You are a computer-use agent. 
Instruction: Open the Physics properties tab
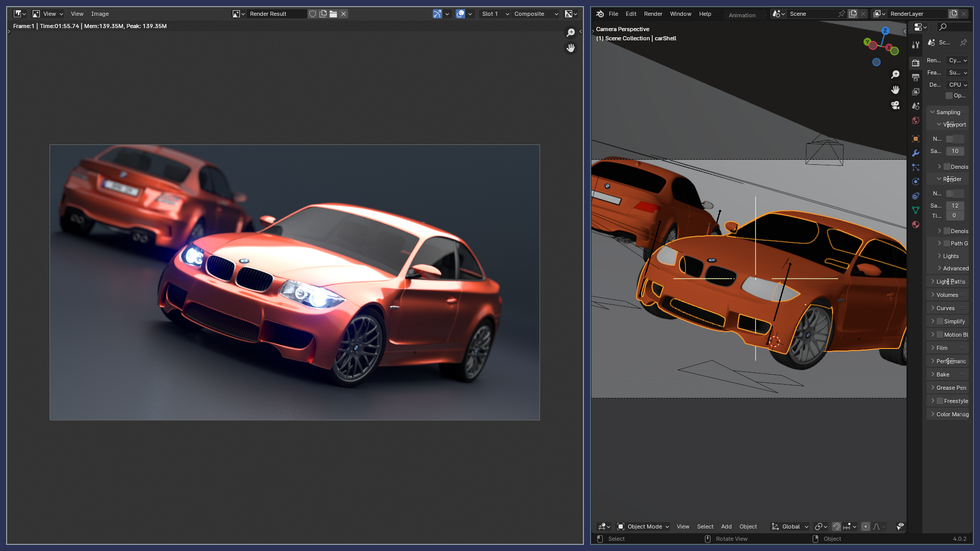tap(916, 182)
